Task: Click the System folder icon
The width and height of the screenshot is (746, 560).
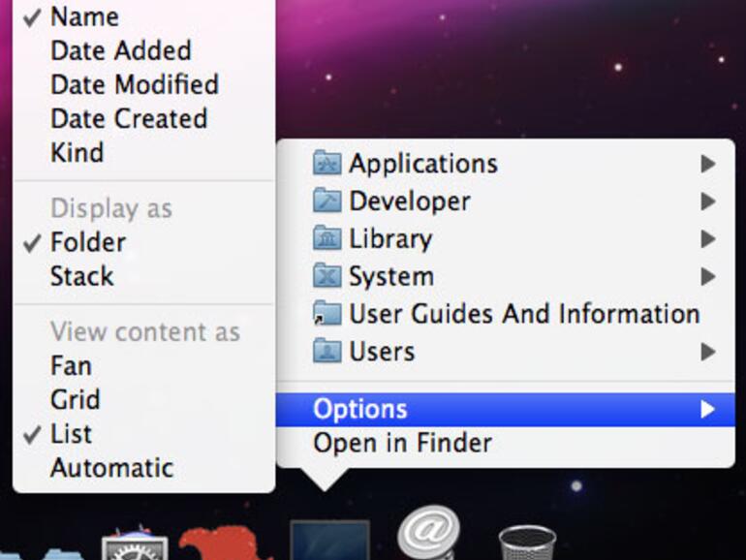Action: [326, 275]
